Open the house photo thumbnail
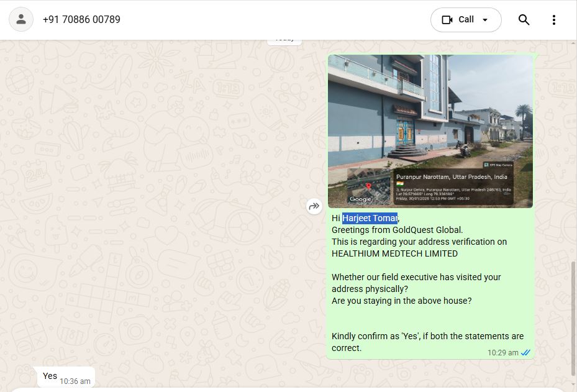 click(x=430, y=132)
